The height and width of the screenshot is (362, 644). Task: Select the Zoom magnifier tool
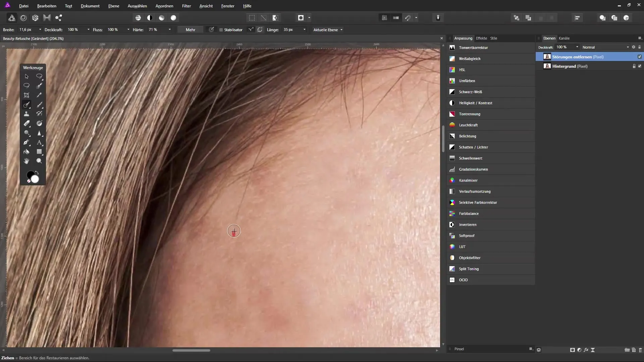pos(39,161)
